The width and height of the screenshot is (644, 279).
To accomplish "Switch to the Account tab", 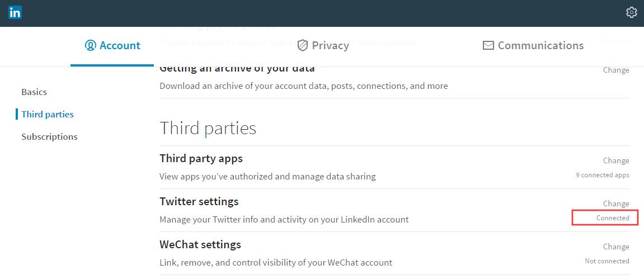I will 112,45.
